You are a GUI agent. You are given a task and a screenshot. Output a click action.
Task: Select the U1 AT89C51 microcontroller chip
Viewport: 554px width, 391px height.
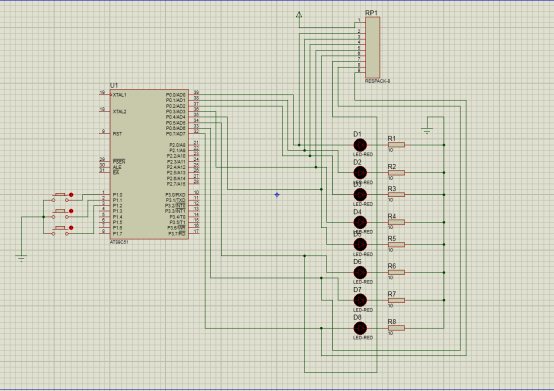click(x=149, y=164)
